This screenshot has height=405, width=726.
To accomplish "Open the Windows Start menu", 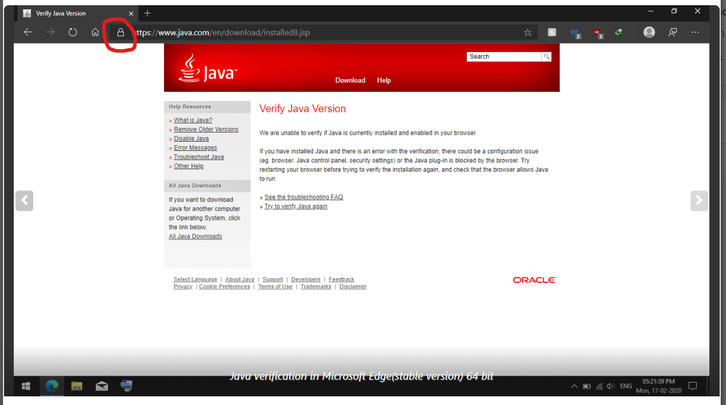I will click(x=26, y=386).
